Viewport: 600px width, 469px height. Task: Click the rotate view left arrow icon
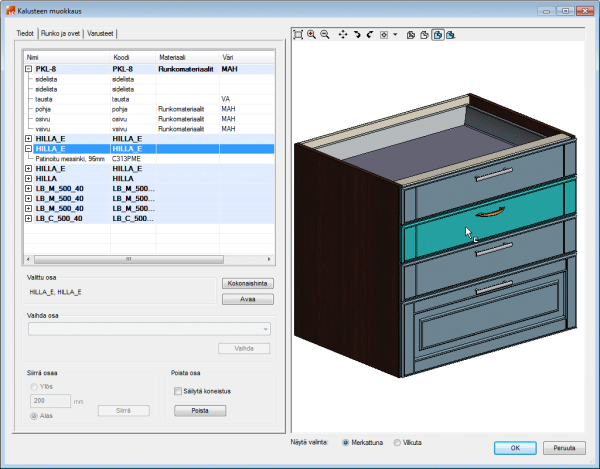[x=370, y=34]
